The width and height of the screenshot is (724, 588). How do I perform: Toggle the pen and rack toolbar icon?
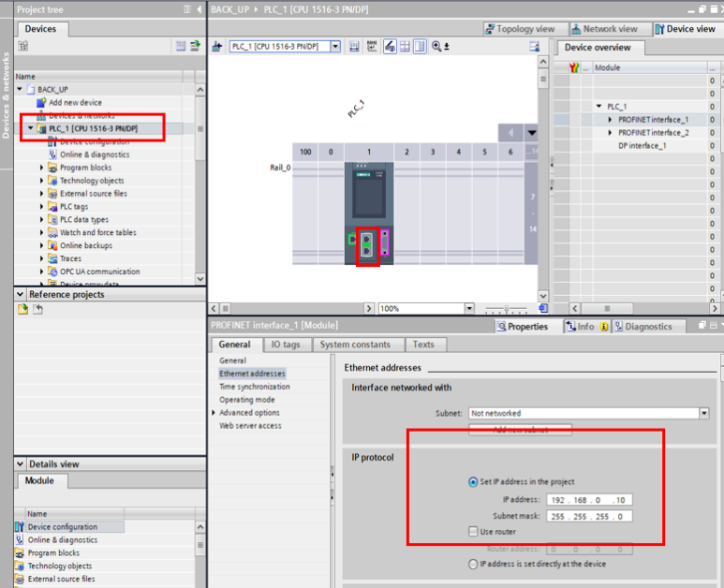tap(390, 46)
